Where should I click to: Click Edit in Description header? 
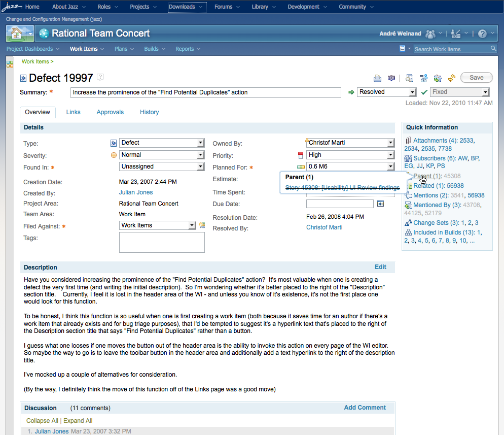pos(380,266)
